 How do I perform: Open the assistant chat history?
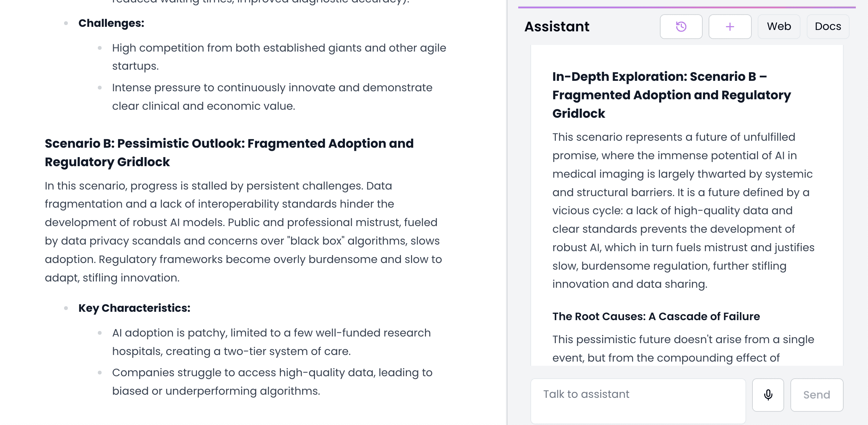[681, 26]
